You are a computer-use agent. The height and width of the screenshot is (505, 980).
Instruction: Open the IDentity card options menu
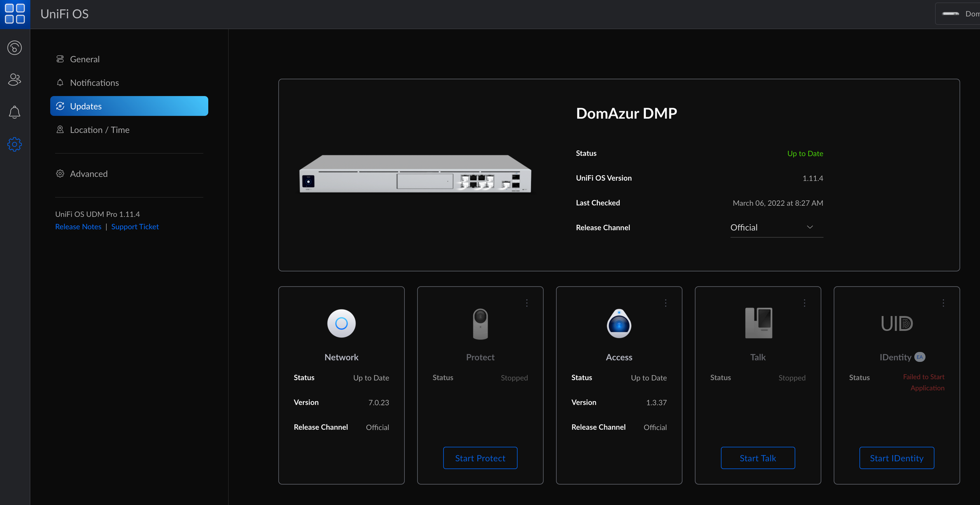click(943, 303)
